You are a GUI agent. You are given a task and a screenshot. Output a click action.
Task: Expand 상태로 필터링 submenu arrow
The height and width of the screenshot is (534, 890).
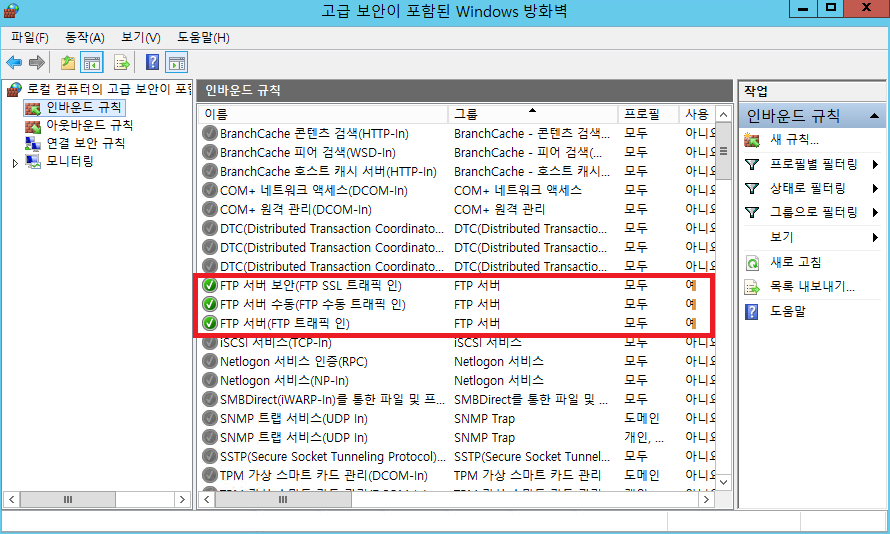pos(875,188)
